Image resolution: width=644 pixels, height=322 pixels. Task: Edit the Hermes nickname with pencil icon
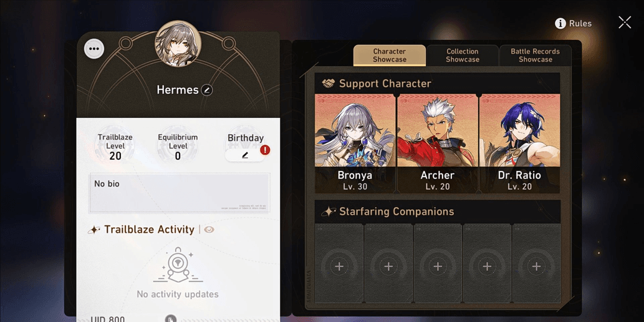coord(207,90)
